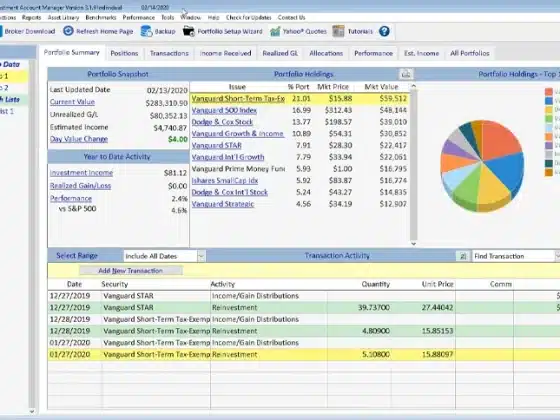Screen dimensions: 560x420
Task: Select the yellow highlighted sidebar portfolio item
Action: (14, 76)
